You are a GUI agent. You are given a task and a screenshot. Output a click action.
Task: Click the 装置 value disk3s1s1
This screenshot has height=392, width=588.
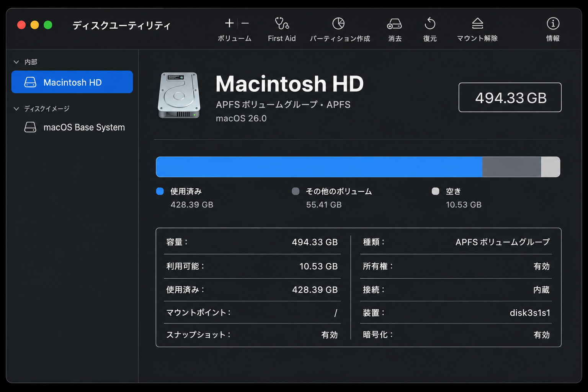pyautogui.click(x=530, y=313)
